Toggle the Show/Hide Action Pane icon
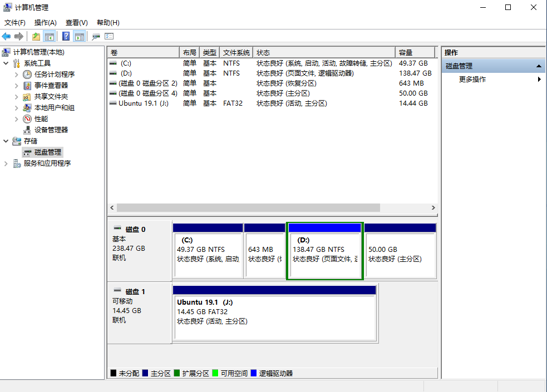 point(80,36)
